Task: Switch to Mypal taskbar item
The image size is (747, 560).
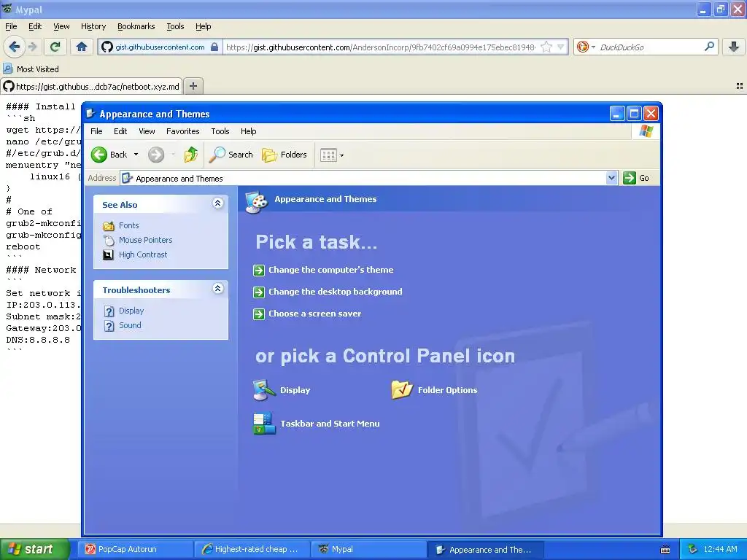Action: (369, 549)
